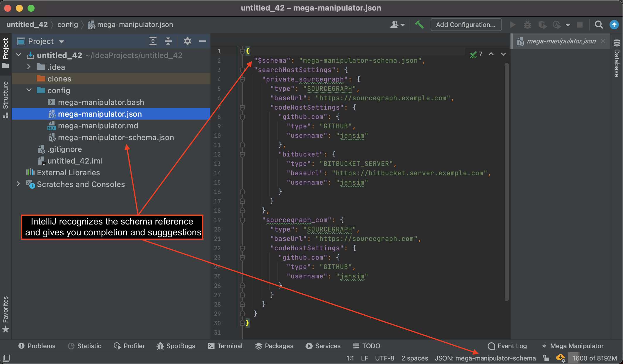The height and width of the screenshot is (364, 623).
Task: Expand Scratches and Consoles node
Action: (18, 184)
